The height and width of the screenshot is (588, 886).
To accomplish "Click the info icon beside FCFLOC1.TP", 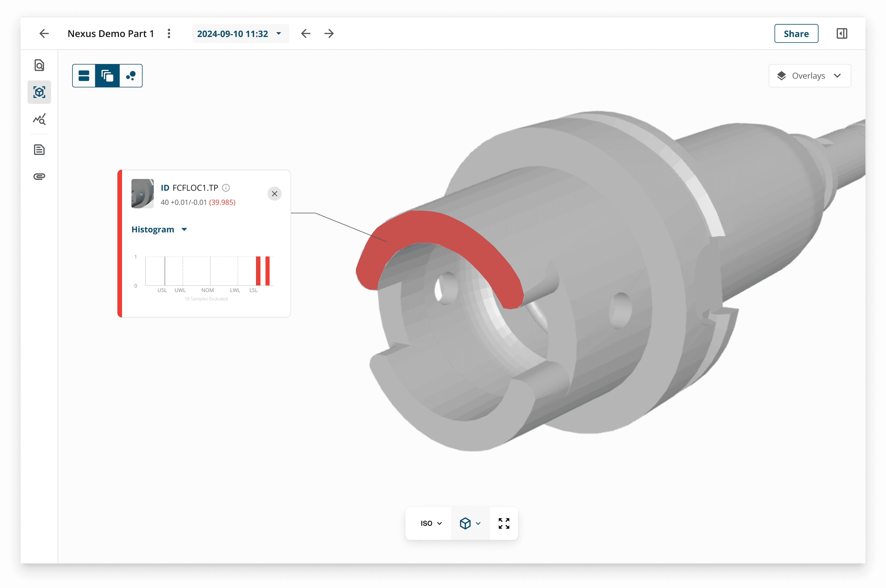I will tap(226, 188).
